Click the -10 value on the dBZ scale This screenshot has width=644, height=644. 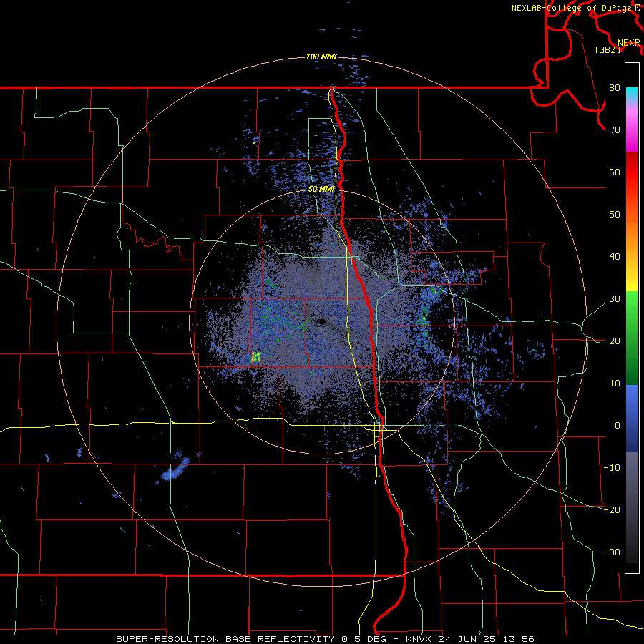coord(612,468)
